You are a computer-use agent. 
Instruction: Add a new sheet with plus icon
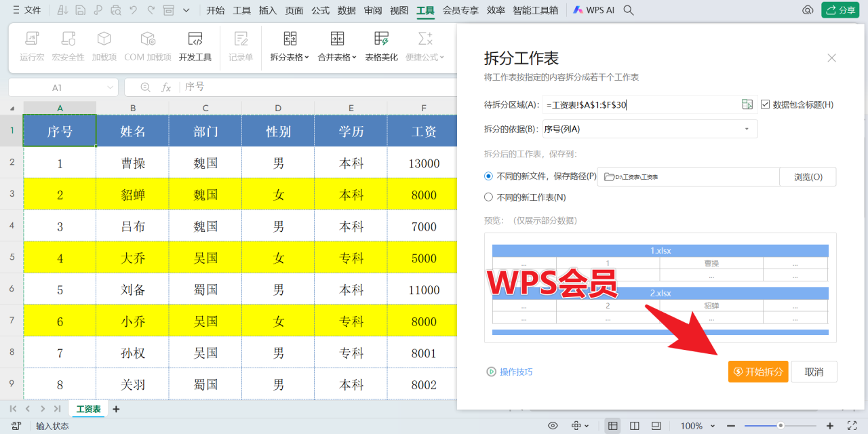point(116,409)
